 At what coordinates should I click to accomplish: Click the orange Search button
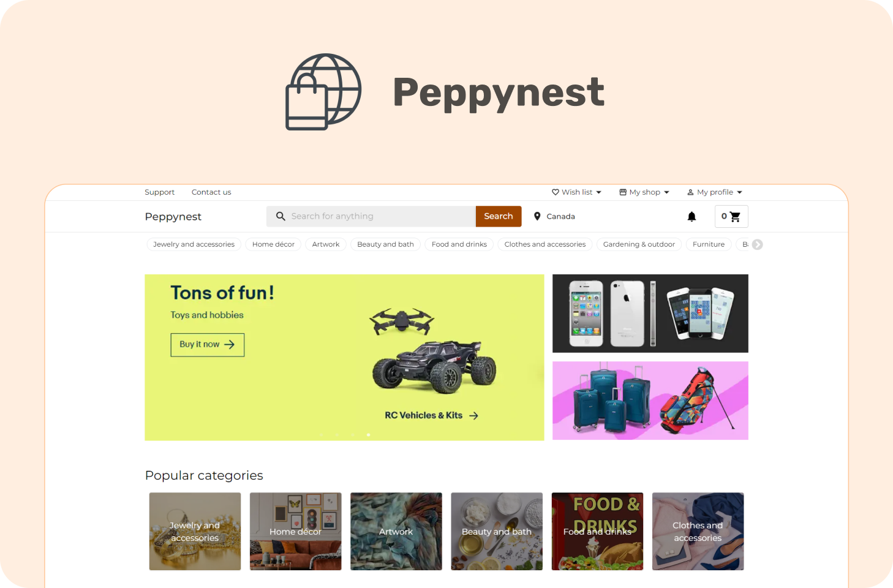[499, 216]
